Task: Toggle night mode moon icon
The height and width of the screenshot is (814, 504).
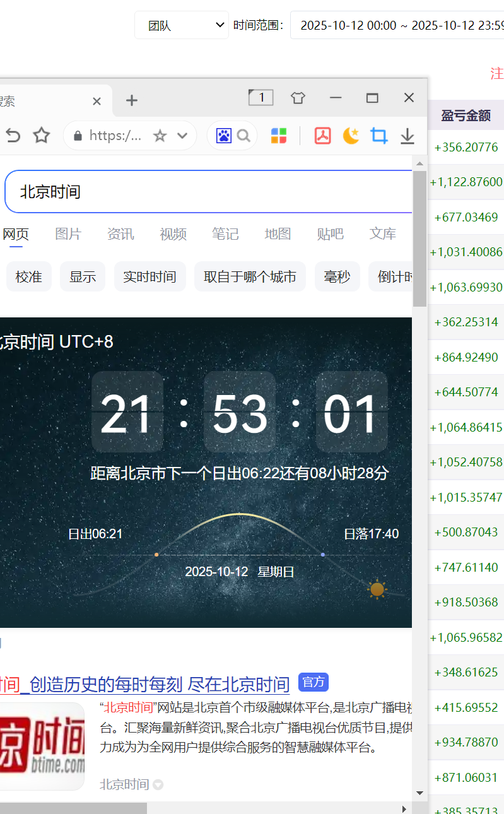Action: pyautogui.click(x=351, y=136)
